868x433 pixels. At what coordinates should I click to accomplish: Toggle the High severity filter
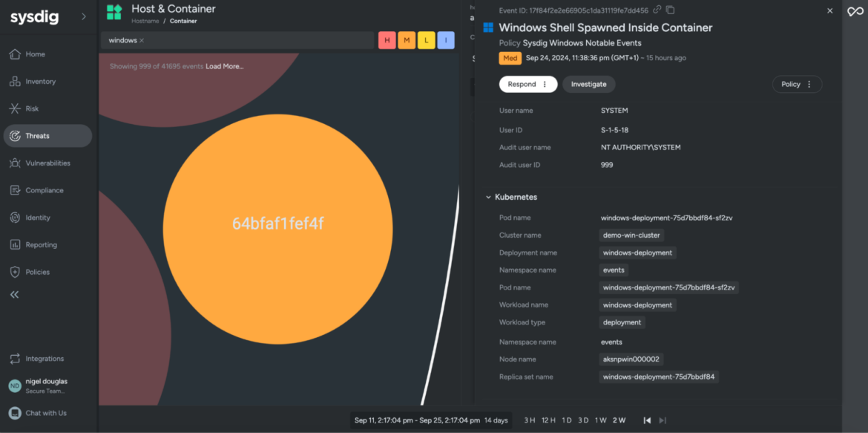click(x=387, y=40)
